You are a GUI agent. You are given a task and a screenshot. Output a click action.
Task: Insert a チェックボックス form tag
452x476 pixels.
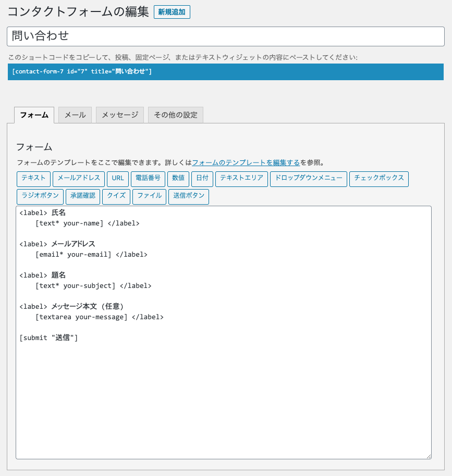click(x=379, y=179)
